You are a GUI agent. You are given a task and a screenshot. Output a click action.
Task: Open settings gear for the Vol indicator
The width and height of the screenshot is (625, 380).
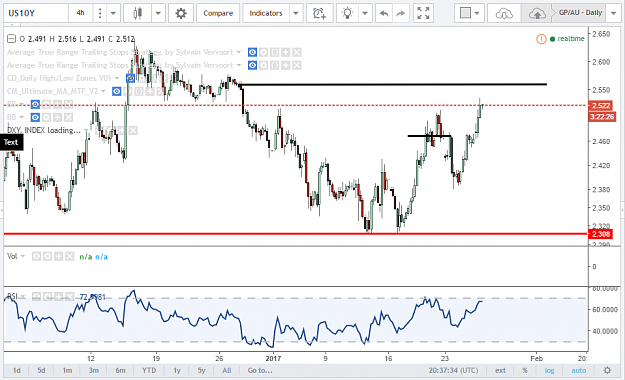[47, 256]
